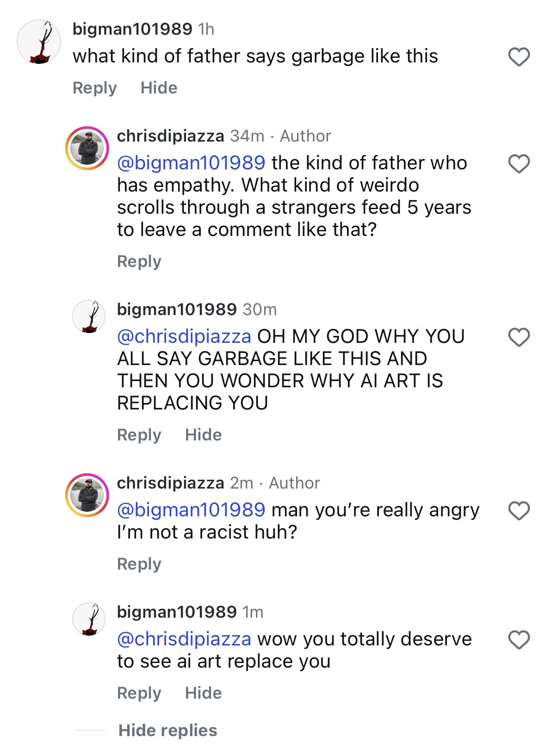This screenshot has width=558, height=756.
Task: Open bigman101989's avatar on the top comment
Action: tap(39, 42)
